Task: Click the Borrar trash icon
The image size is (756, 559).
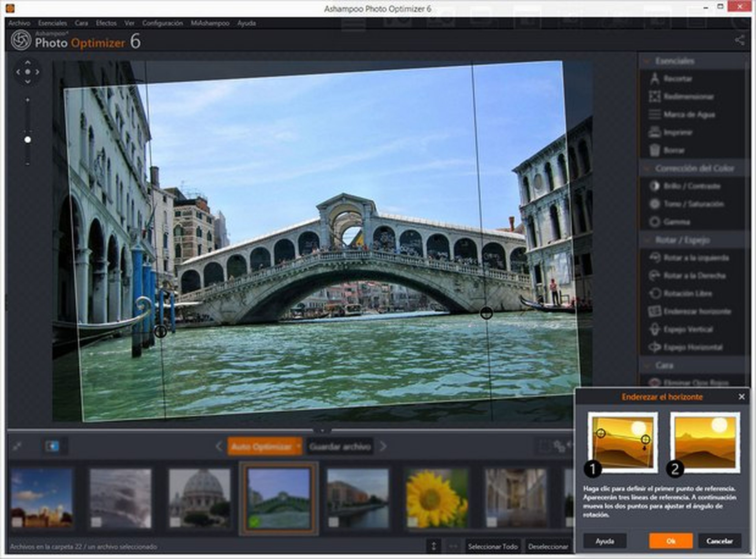Action: pos(655,150)
